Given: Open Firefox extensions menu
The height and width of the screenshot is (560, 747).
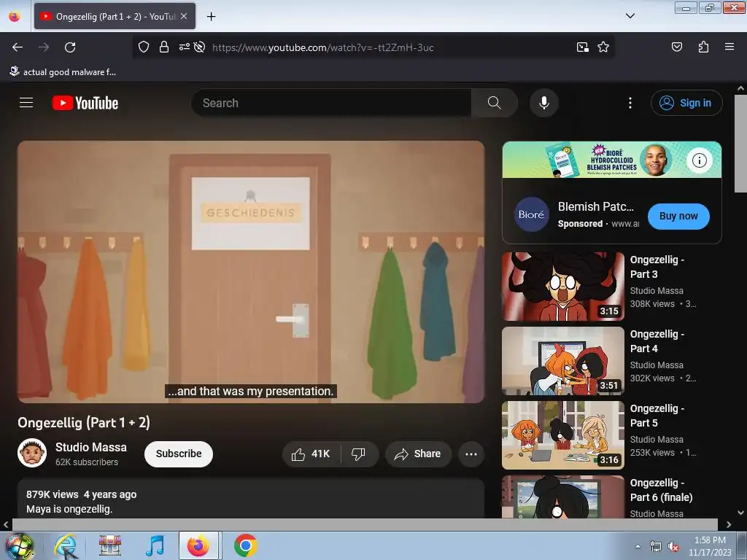Looking at the screenshot, I should [x=703, y=47].
